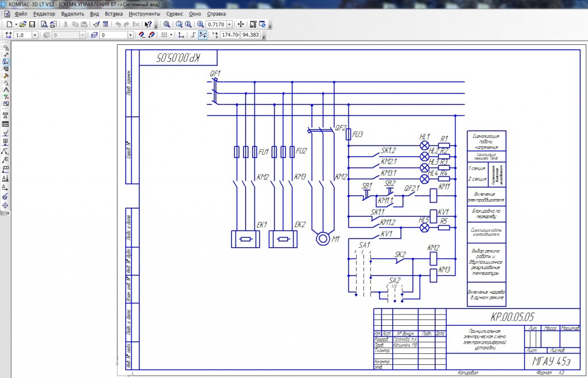Select the highlighted Designations panel icon

pyautogui.click(x=6, y=61)
